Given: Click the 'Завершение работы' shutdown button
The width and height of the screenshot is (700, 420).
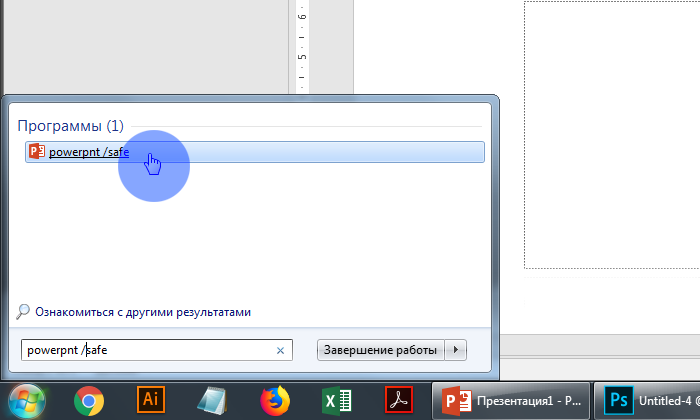Looking at the screenshot, I should tap(380, 350).
